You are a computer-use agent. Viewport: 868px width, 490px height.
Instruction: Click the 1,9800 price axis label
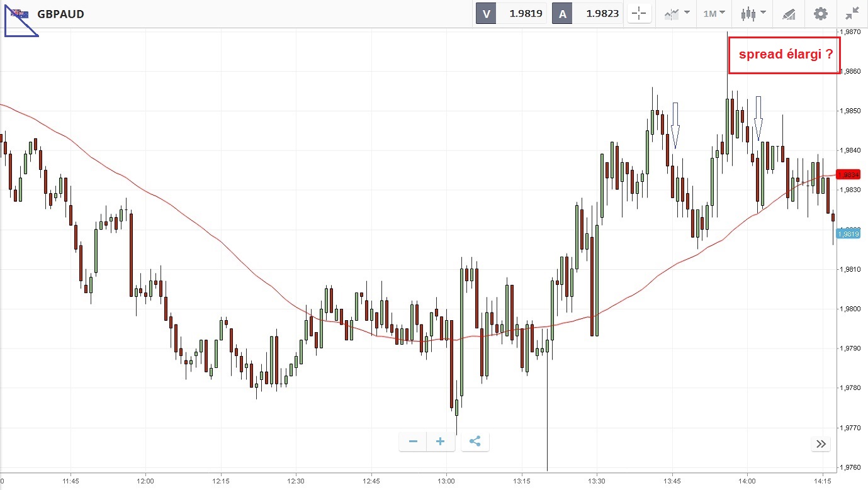849,309
